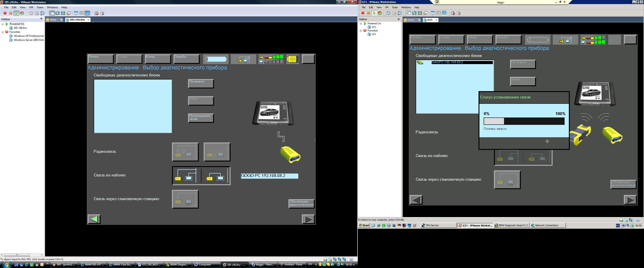Select GT1 under Favorites in GT1 sidebar
This screenshot has height=268, width=644.
(372, 34)
